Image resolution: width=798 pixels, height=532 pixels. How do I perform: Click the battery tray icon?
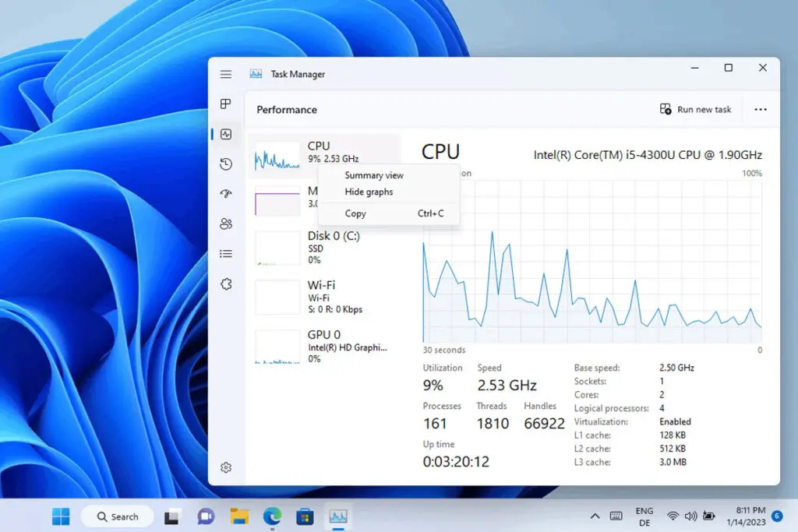pyautogui.click(x=708, y=516)
